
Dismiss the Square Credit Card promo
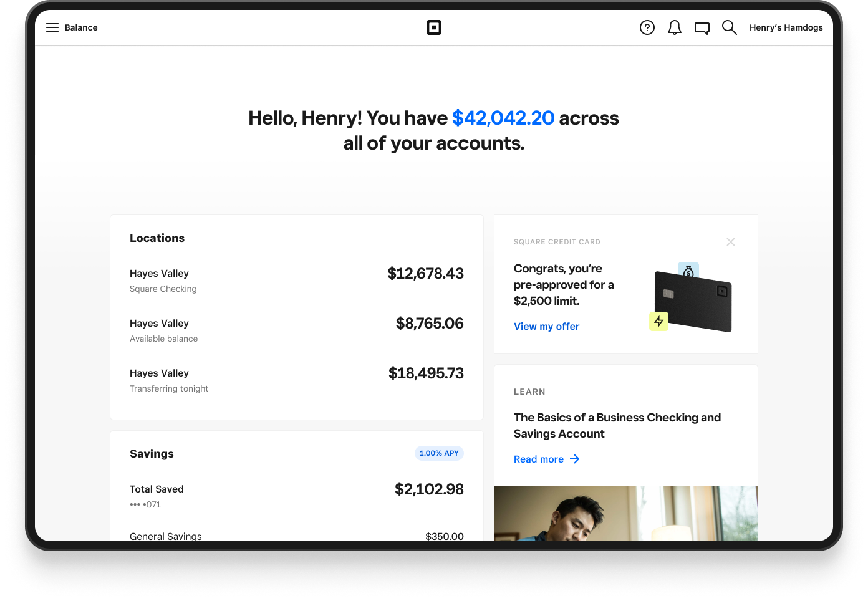click(x=731, y=242)
